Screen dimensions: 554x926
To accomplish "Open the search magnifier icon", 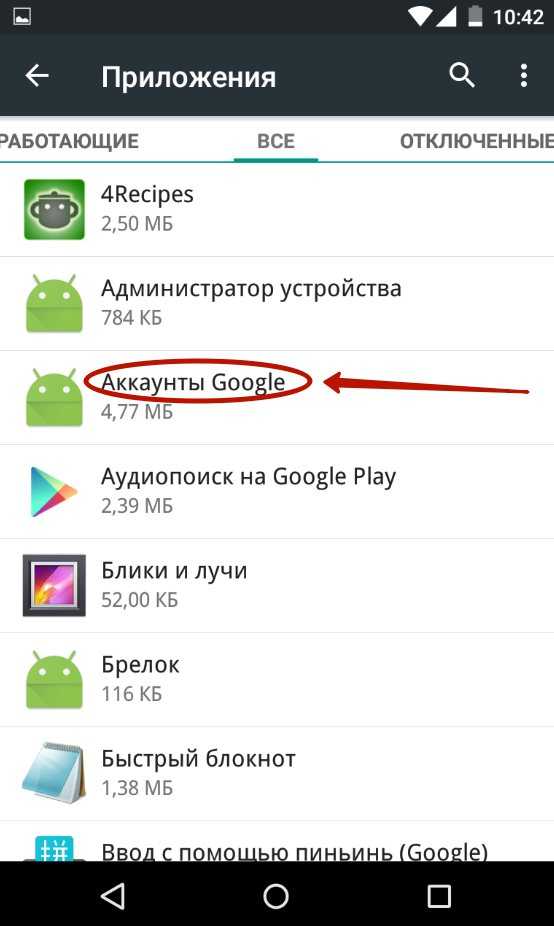I will (x=461, y=76).
